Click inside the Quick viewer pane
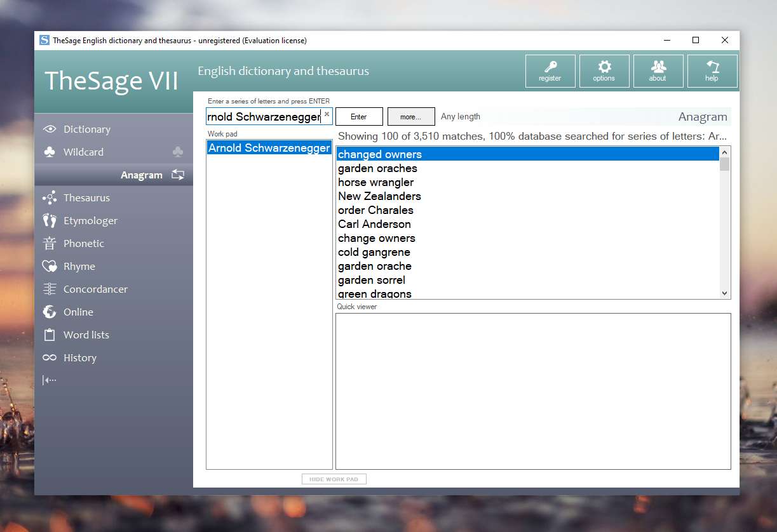Image resolution: width=777 pixels, height=532 pixels. (x=533, y=391)
